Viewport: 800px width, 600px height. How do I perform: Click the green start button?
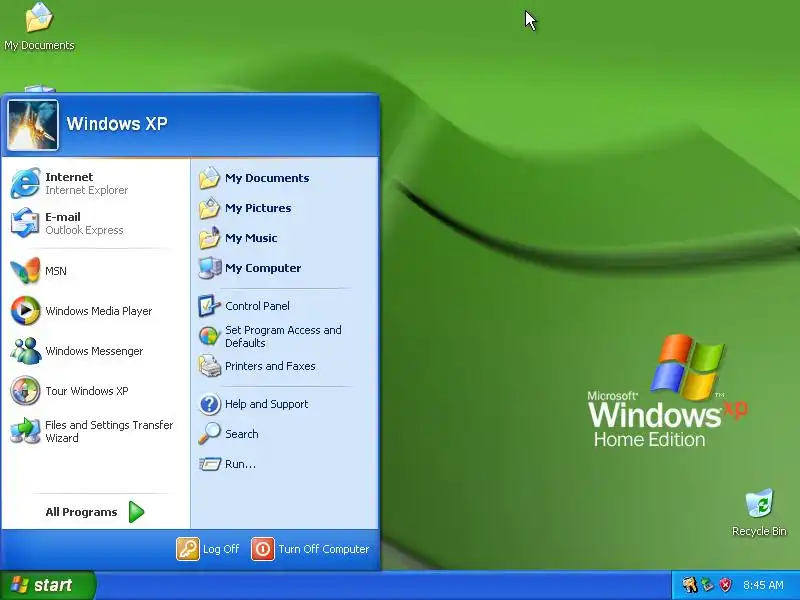(x=47, y=585)
